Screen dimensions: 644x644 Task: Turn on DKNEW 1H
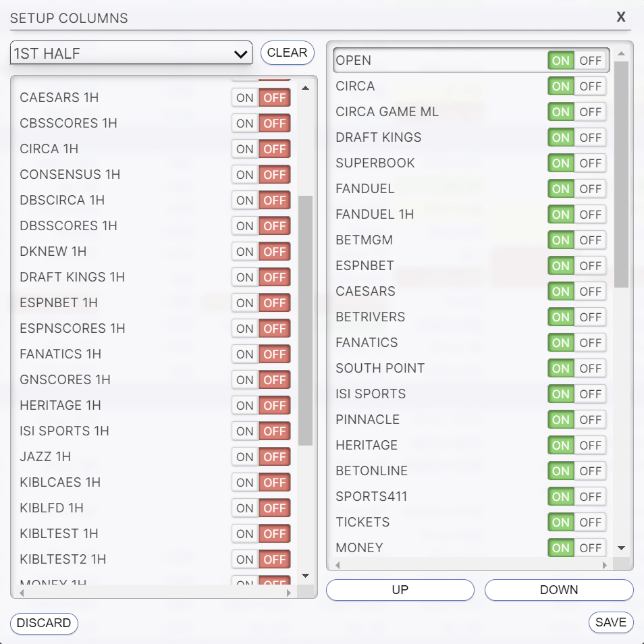(245, 251)
